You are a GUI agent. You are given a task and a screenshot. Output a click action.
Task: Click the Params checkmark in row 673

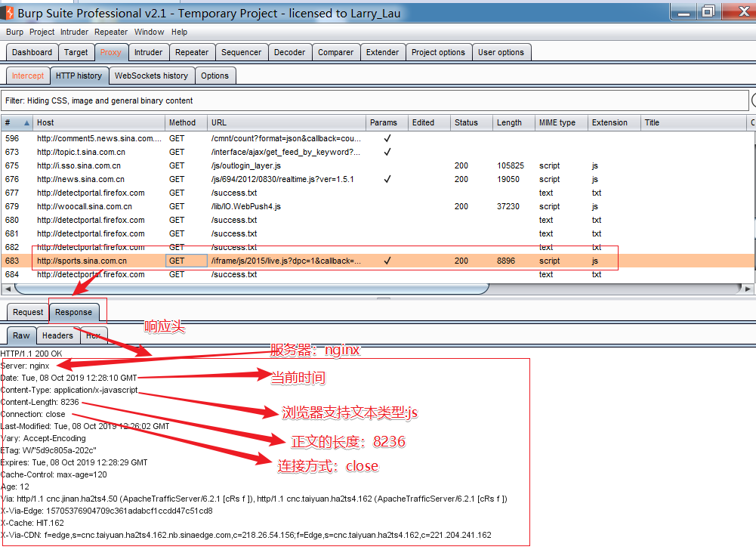coord(387,152)
